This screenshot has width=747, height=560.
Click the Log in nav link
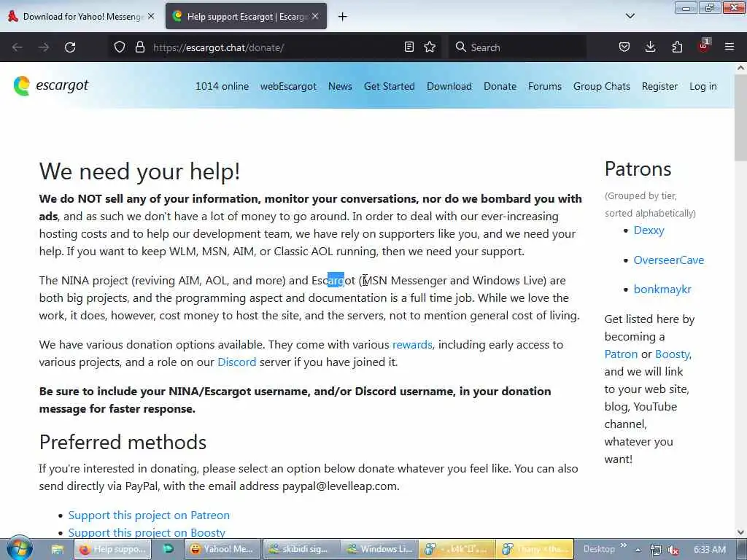(x=703, y=86)
